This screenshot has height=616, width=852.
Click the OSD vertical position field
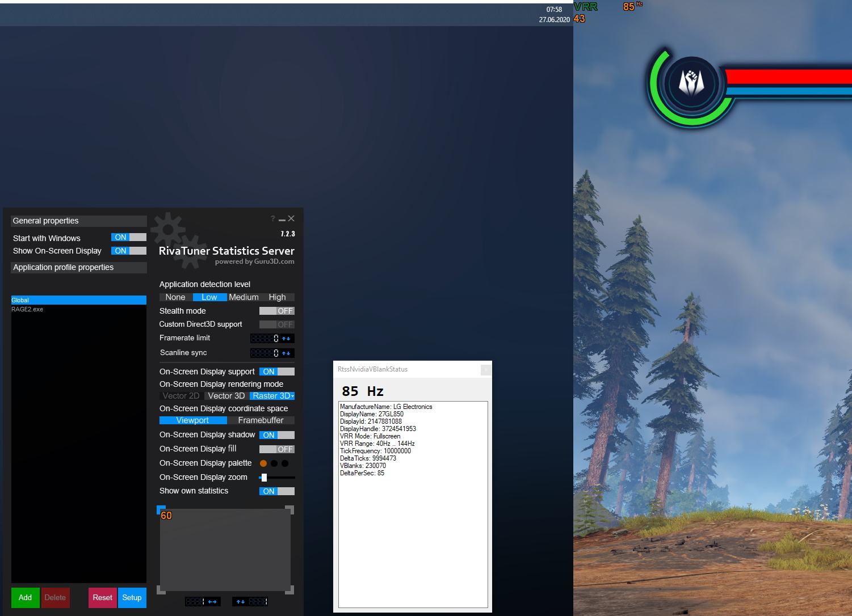click(258, 602)
